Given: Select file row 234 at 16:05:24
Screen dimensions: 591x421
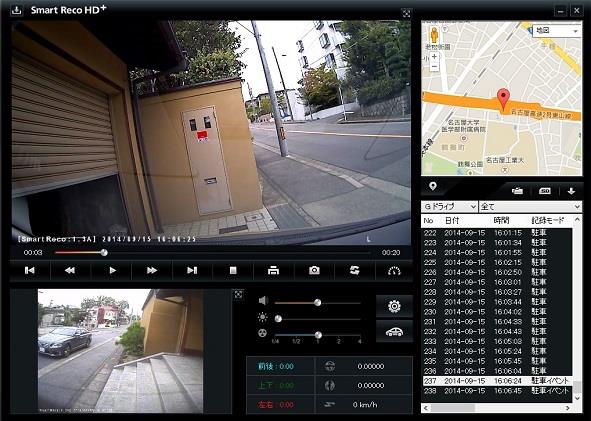Looking at the screenshot, I should pyautogui.click(x=497, y=351).
